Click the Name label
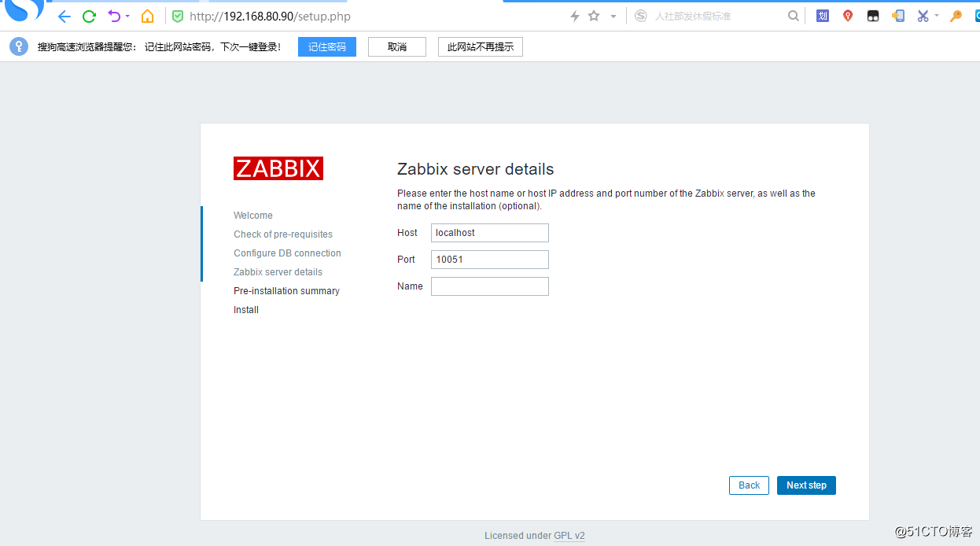This screenshot has height=546, width=980. pyautogui.click(x=410, y=286)
